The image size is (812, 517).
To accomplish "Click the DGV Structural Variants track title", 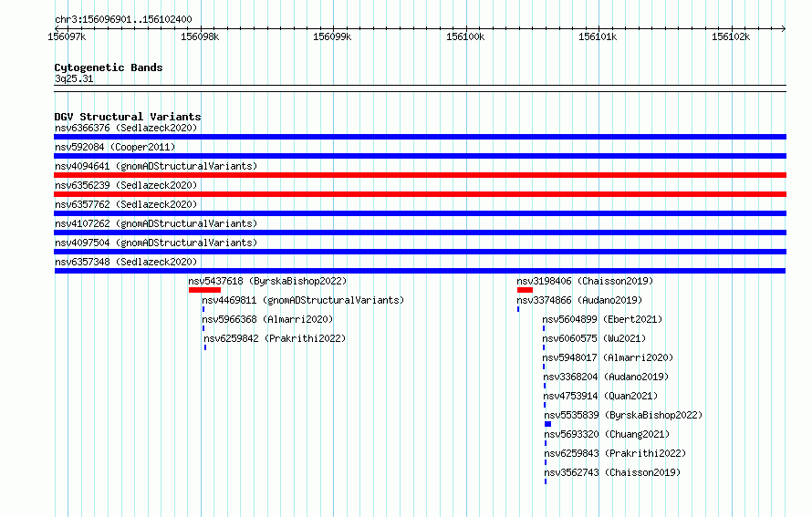I will tap(128, 117).
